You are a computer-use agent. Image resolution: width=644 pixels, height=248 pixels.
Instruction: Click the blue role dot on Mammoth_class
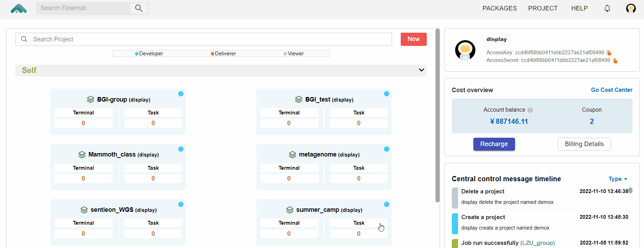[181, 149]
